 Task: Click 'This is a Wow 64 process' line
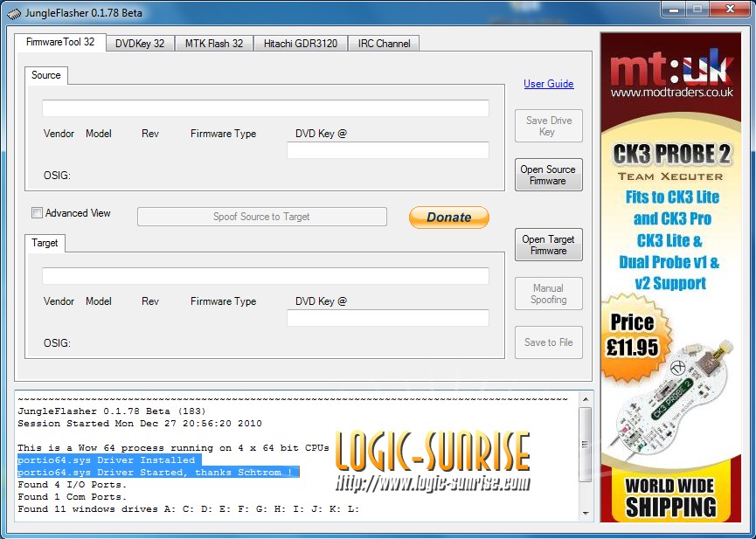173,448
